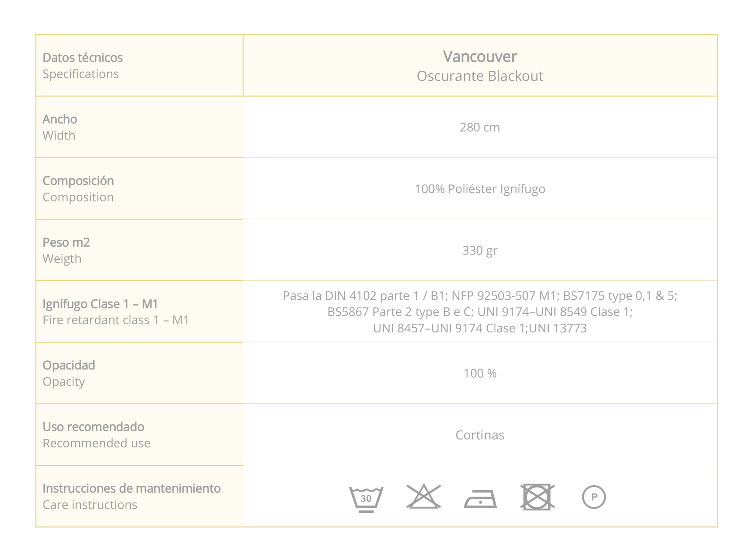Click the Composición row label
Screen dimensions: 753x560
click(x=78, y=181)
